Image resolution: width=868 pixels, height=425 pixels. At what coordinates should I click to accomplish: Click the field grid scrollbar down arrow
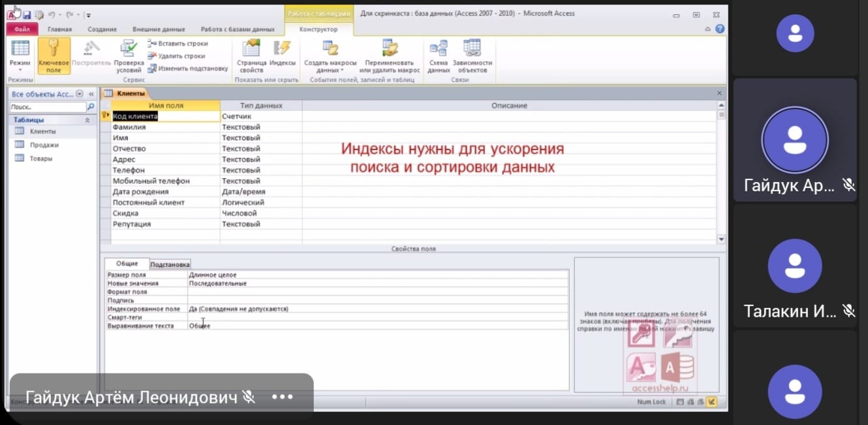point(721,240)
